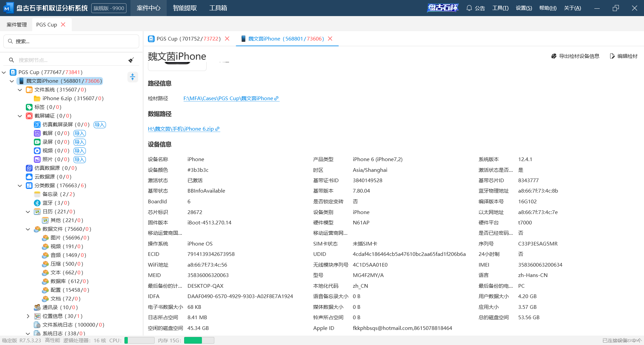Click the magnifier icon in the tree search field

11,60
